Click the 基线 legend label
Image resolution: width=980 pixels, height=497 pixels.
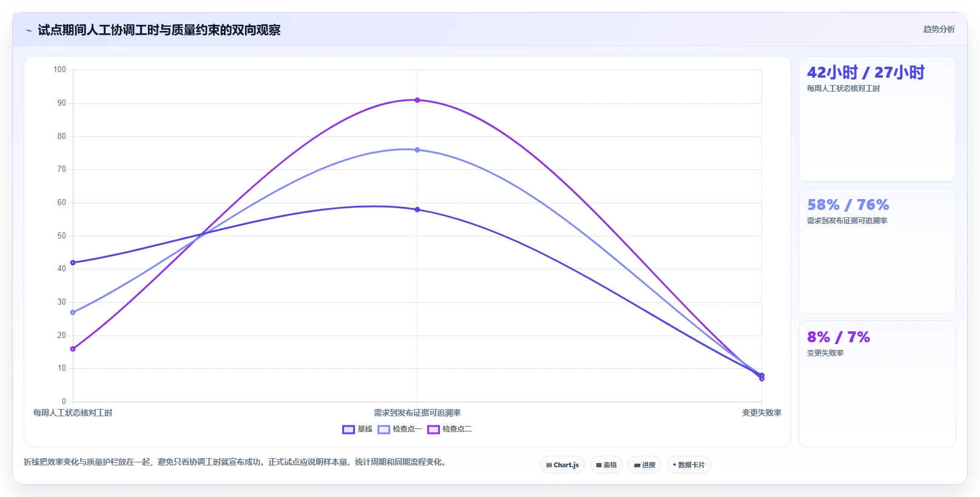[365, 429]
